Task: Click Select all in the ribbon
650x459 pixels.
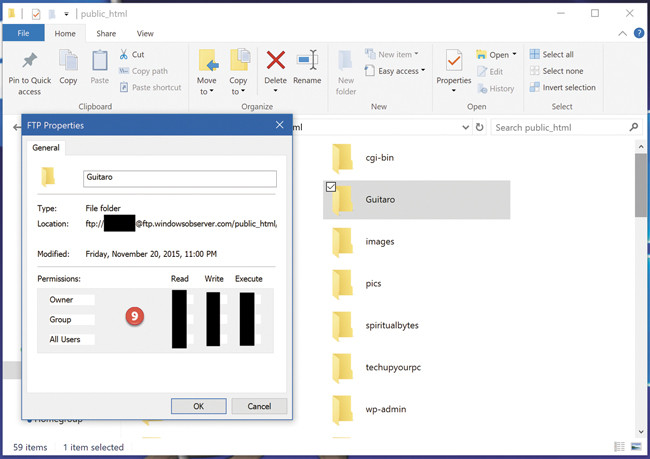Action: point(557,55)
